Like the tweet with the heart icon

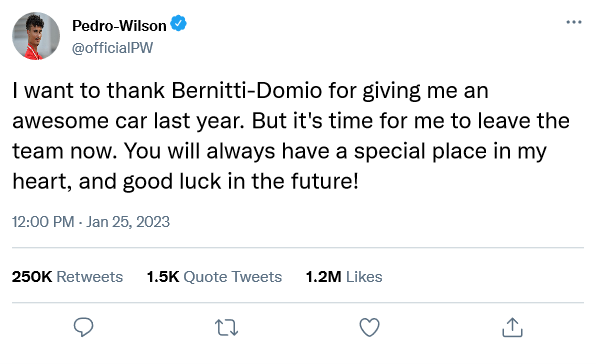[x=369, y=327]
